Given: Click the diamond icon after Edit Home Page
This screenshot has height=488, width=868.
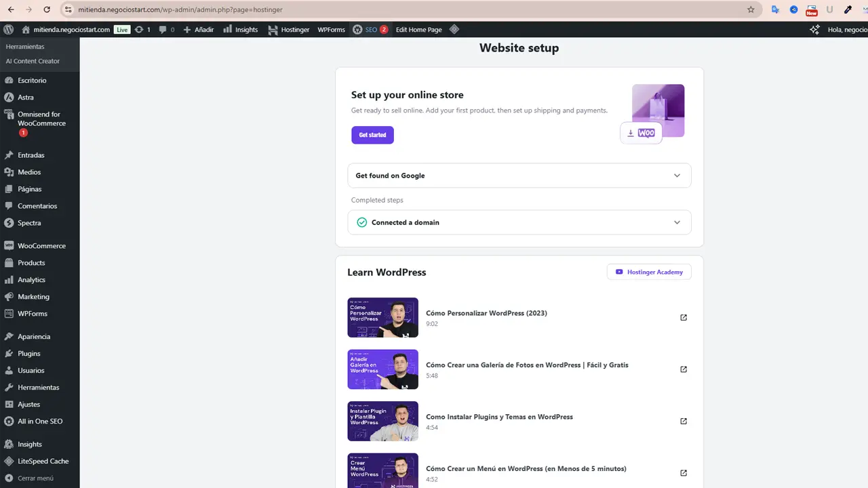Looking at the screenshot, I should click(454, 29).
